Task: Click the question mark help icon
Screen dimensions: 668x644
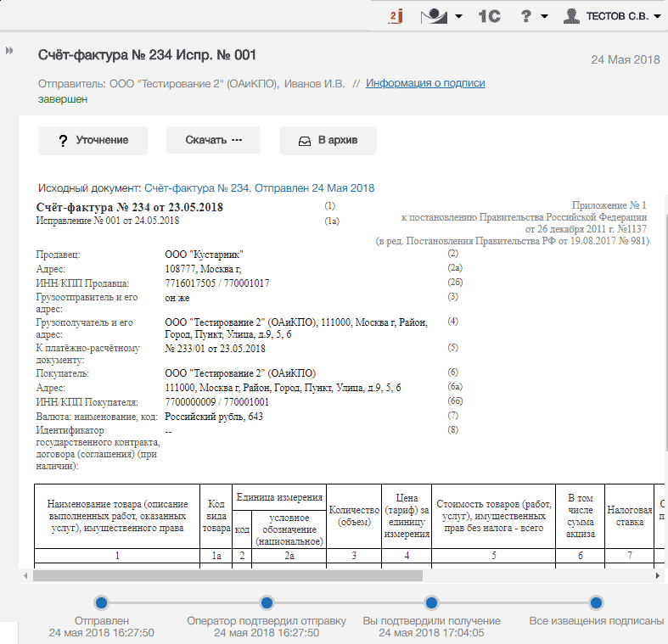Action: [x=526, y=16]
